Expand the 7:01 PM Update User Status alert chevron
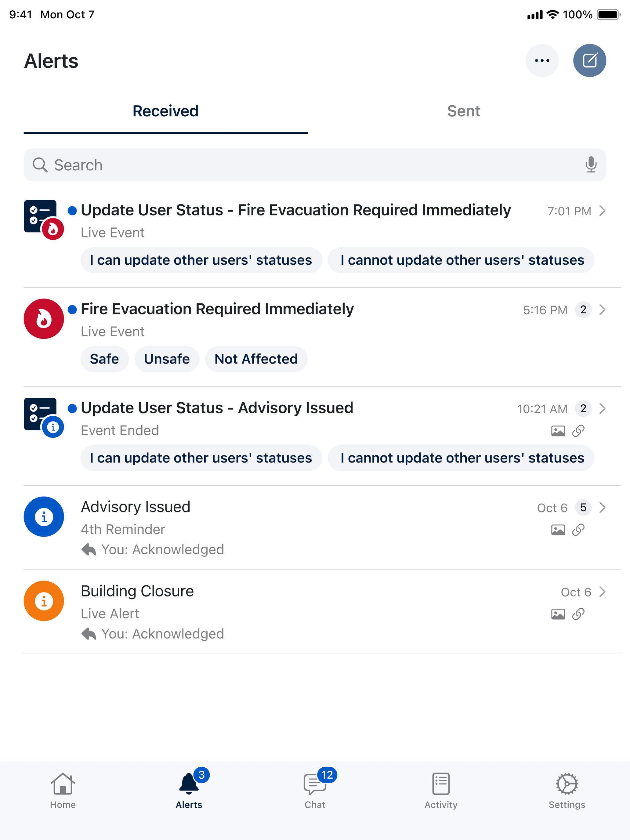Screen dimensions: 630x840 click(602, 211)
